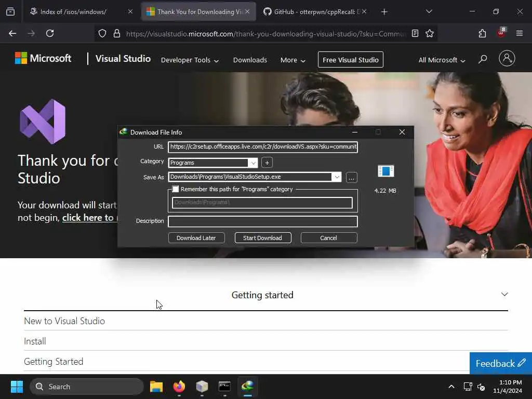
Task: Click the site padlock icon
Action: tap(117, 33)
